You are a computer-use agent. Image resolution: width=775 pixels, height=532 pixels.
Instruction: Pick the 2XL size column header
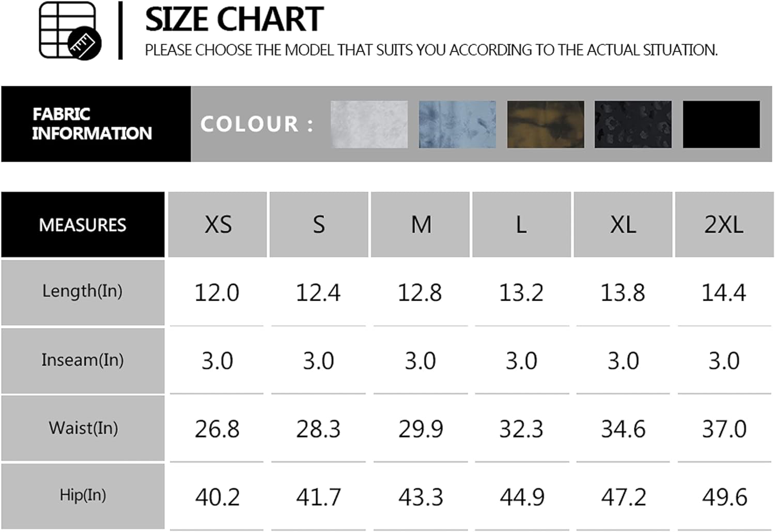click(x=724, y=225)
